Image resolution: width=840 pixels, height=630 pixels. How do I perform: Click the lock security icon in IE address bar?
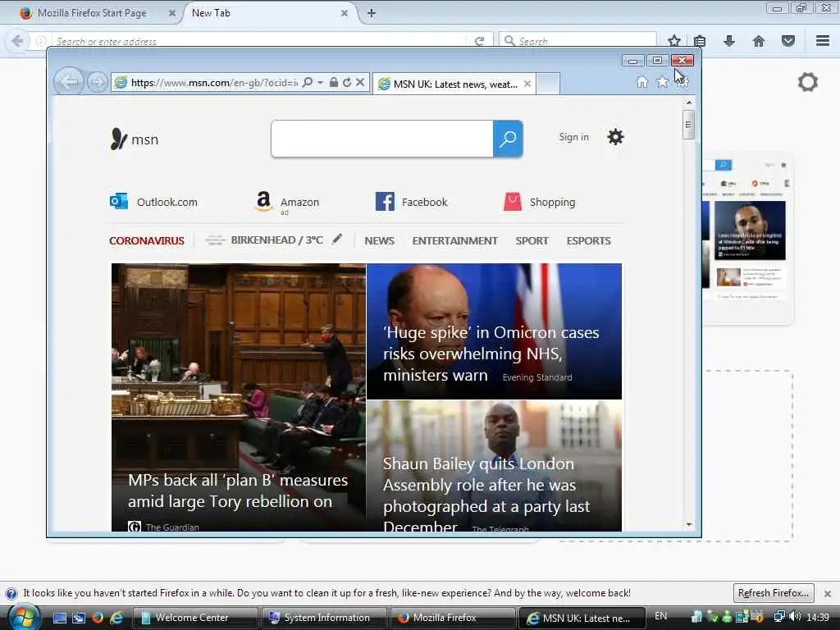coord(333,82)
